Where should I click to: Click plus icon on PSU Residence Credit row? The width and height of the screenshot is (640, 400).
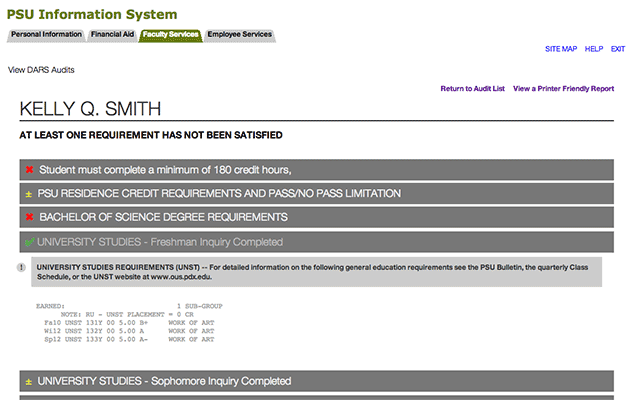(x=29, y=194)
